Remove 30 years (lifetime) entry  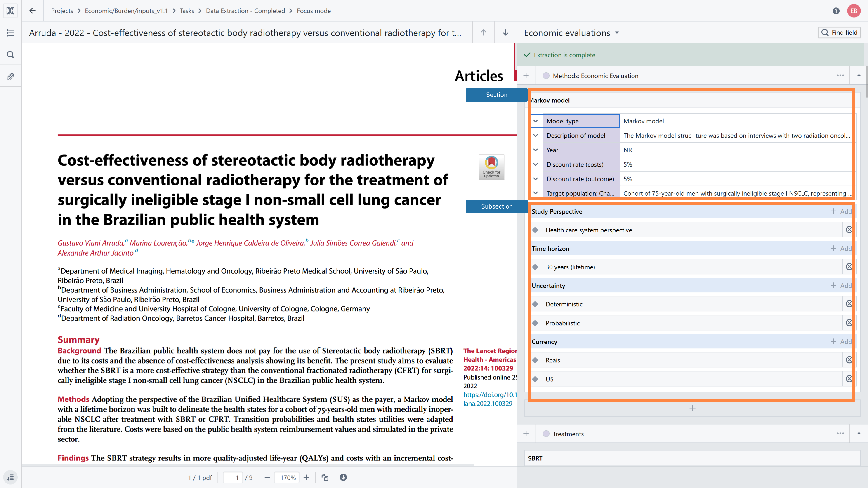coord(849,267)
